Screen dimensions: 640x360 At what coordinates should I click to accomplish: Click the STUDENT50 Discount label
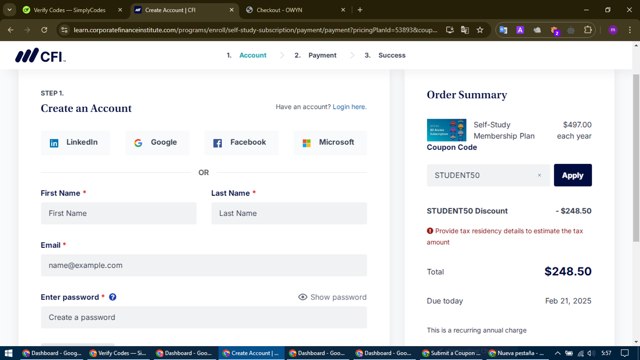click(467, 211)
